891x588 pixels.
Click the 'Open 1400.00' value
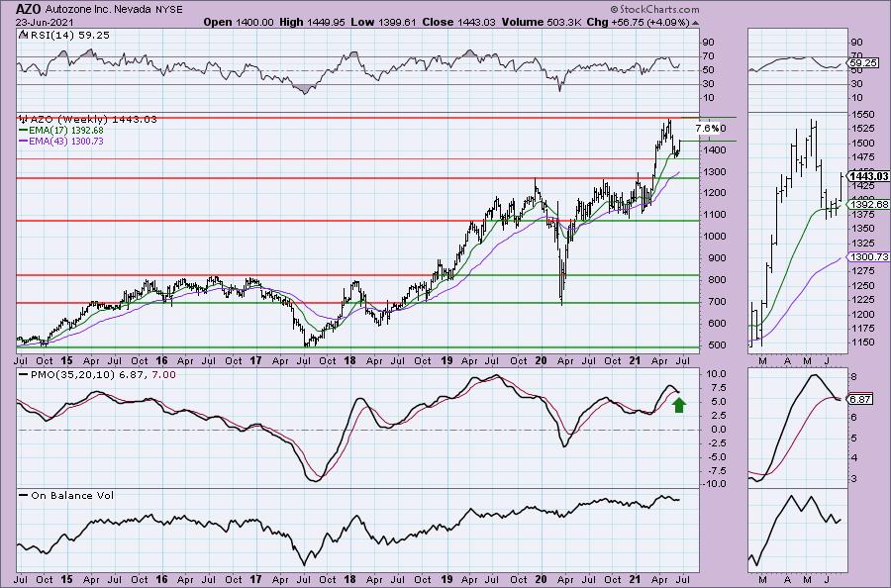coord(239,22)
